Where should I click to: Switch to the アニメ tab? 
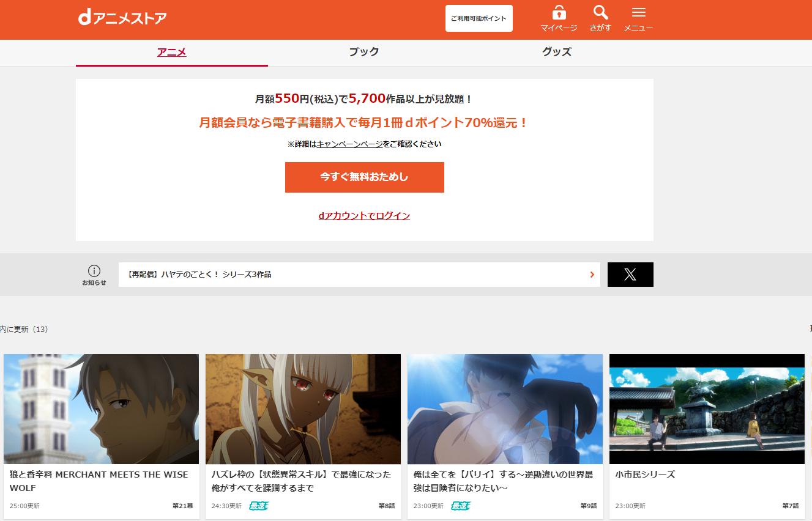point(172,53)
